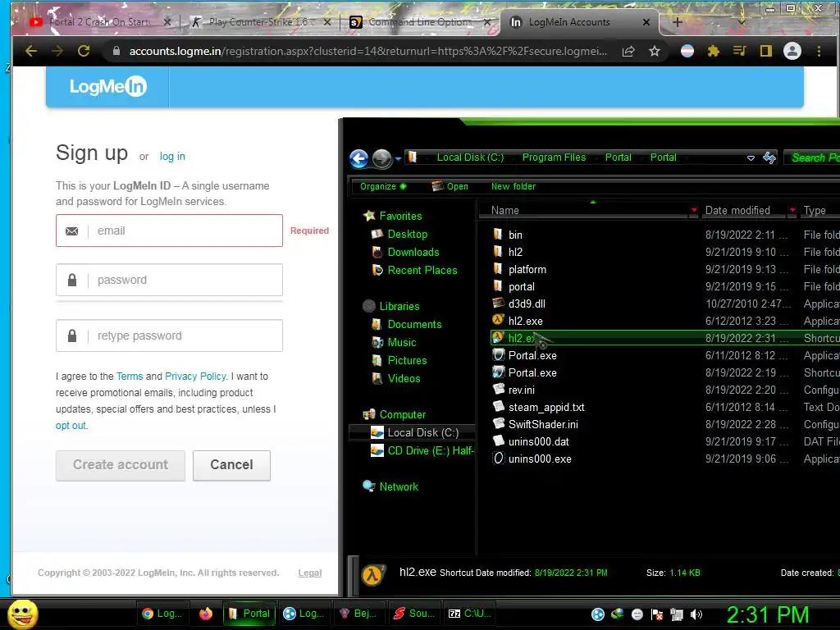Open Chrome extensions puzzle icon

[713, 51]
